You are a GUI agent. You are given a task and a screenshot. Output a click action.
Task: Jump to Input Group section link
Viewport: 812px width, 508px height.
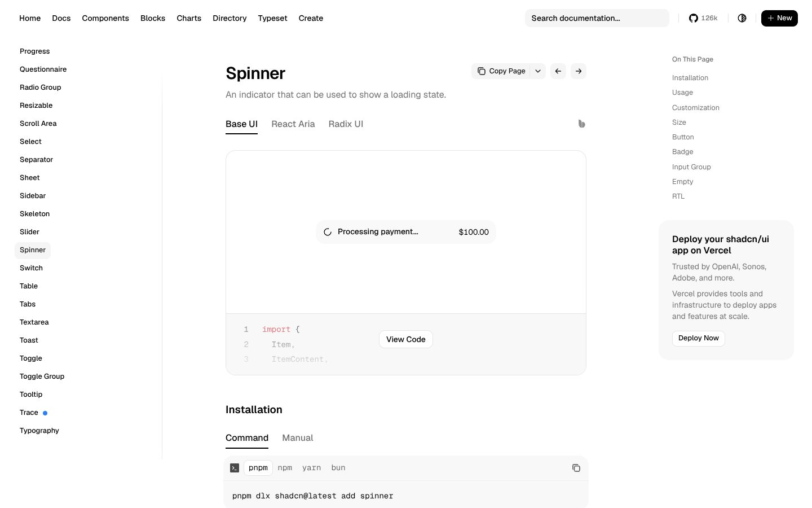(x=691, y=167)
